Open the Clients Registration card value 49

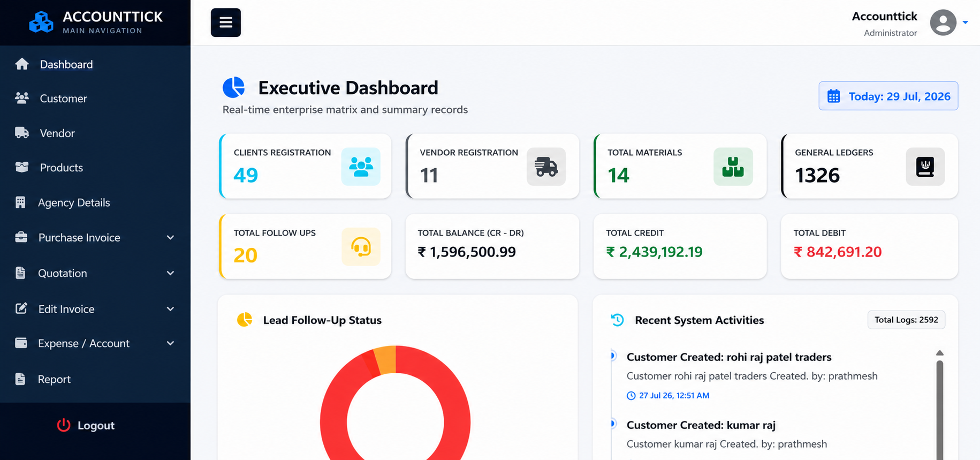pos(246,175)
